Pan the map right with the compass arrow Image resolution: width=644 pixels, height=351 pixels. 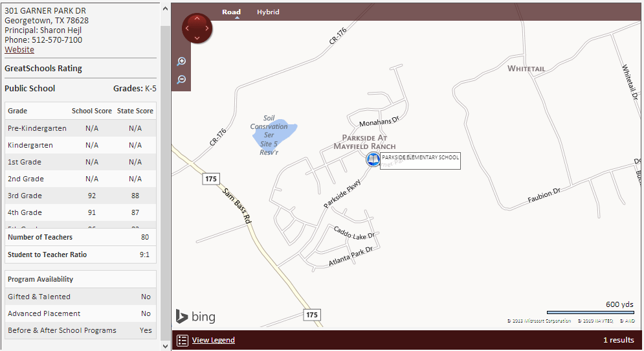click(207, 28)
